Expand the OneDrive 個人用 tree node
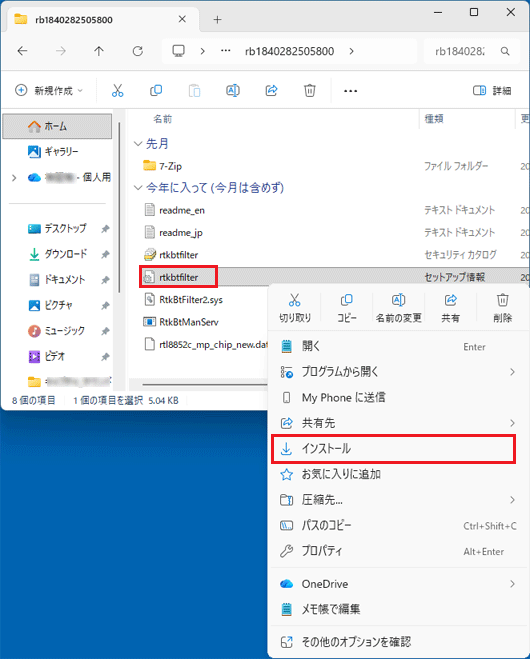Image resolution: width=530 pixels, height=659 pixels. (14, 178)
